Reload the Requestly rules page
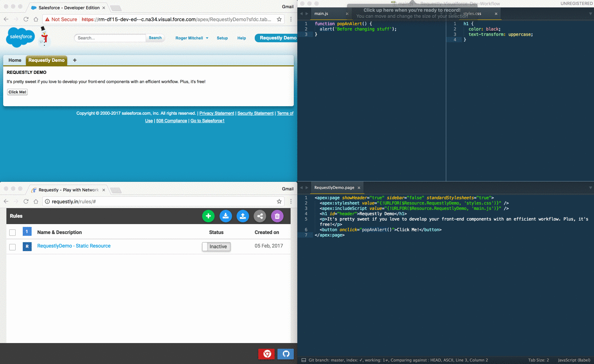The width and height of the screenshot is (594, 364). (26, 201)
